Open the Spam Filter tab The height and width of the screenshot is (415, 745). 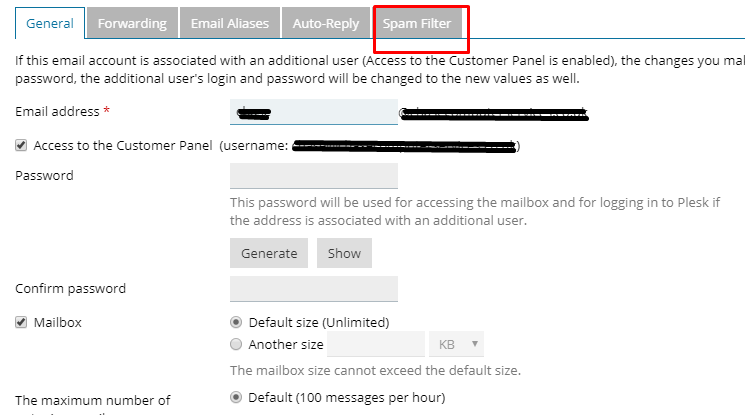tap(417, 23)
